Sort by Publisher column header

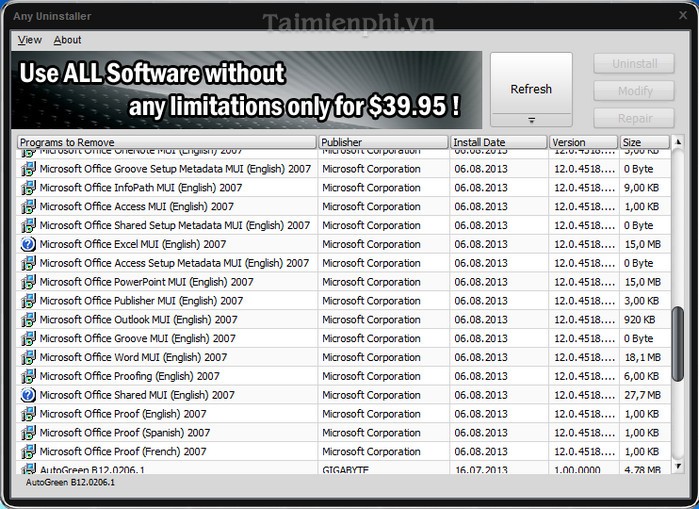(383, 142)
